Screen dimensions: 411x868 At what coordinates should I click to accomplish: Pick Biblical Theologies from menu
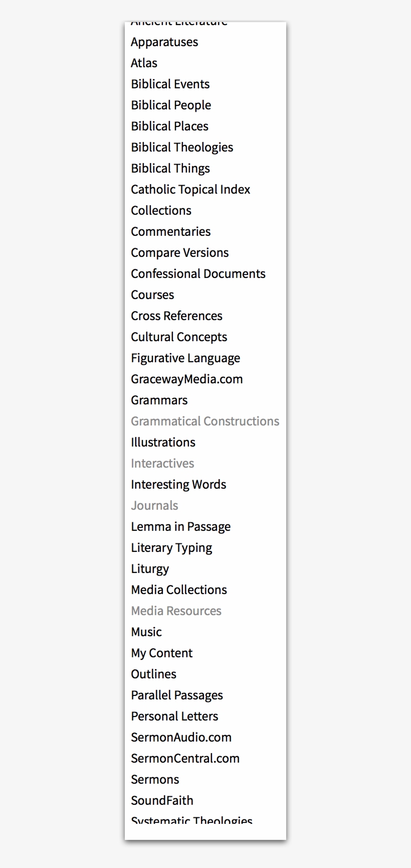(182, 148)
